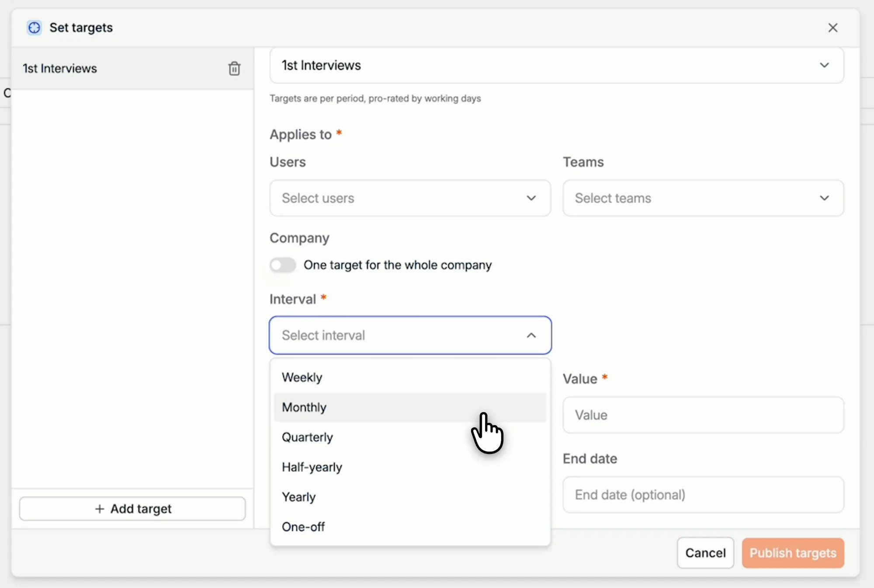Click the Cancel button

click(x=705, y=553)
